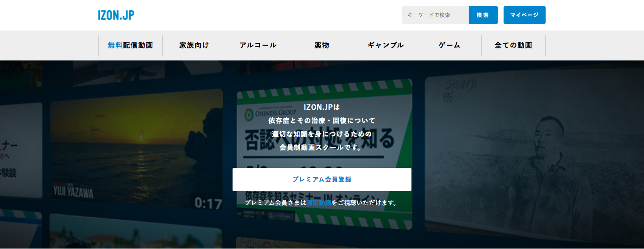Select the 薬物 category
Viewport: 644px width, 249px height.
[322, 45]
